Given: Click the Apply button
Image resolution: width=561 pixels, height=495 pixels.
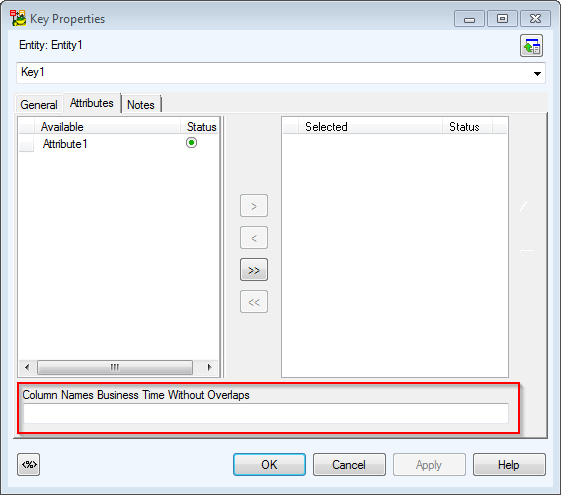Looking at the screenshot, I should 429,465.
